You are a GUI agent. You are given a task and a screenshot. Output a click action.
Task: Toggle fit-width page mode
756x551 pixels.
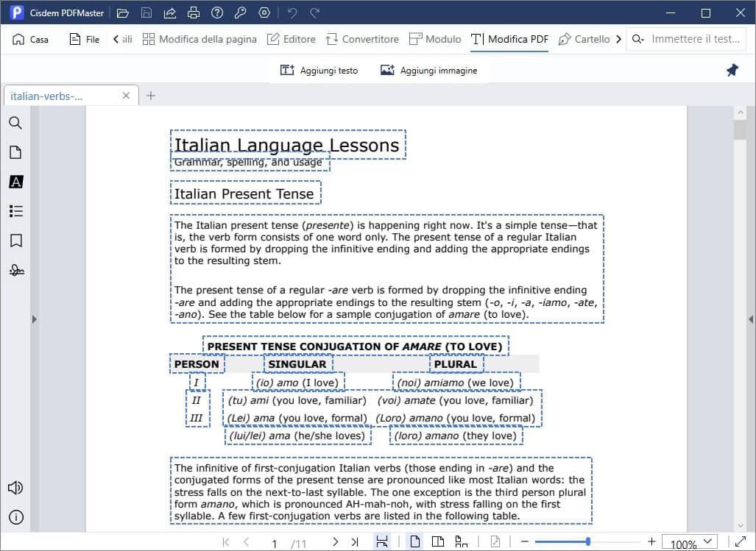[x=382, y=542]
